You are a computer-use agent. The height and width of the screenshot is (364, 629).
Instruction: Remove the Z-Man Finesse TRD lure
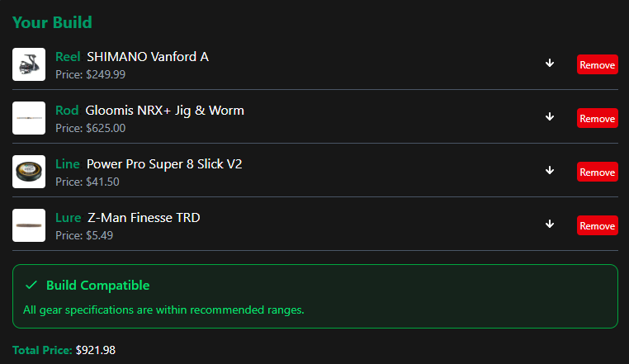[x=597, y=225]
